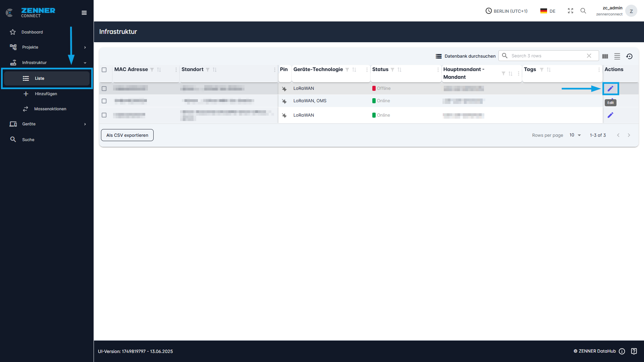Check the LoRaWAN, OMS row checkbox

[x=104, y=101]
